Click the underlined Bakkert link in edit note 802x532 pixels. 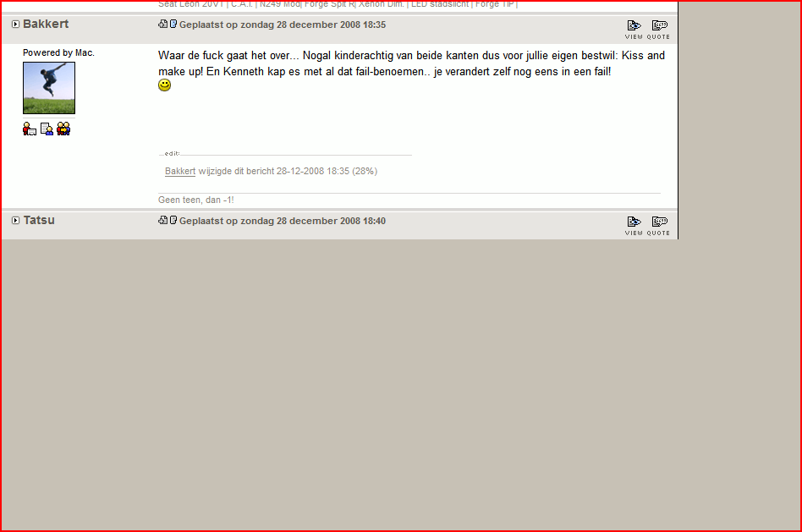[x=180, y=172]
